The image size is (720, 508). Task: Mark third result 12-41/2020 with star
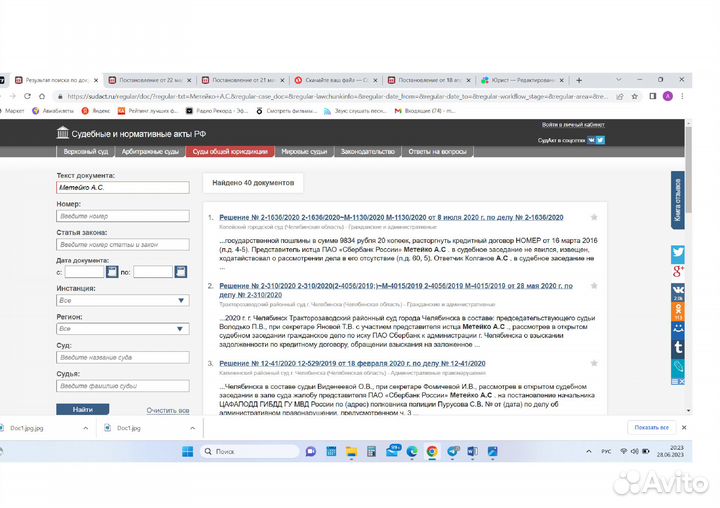click(594, 362)
